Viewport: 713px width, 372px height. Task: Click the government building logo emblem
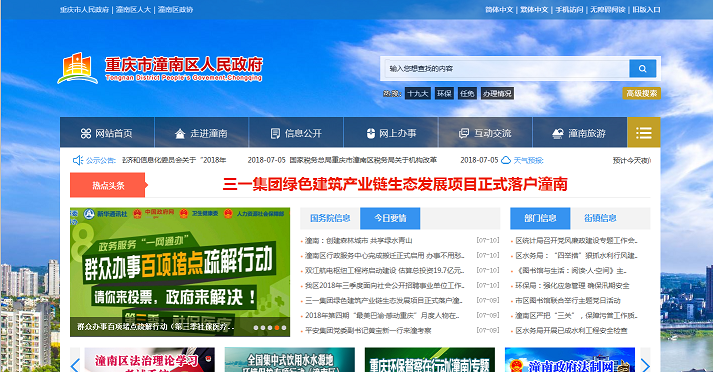(77, 68)
